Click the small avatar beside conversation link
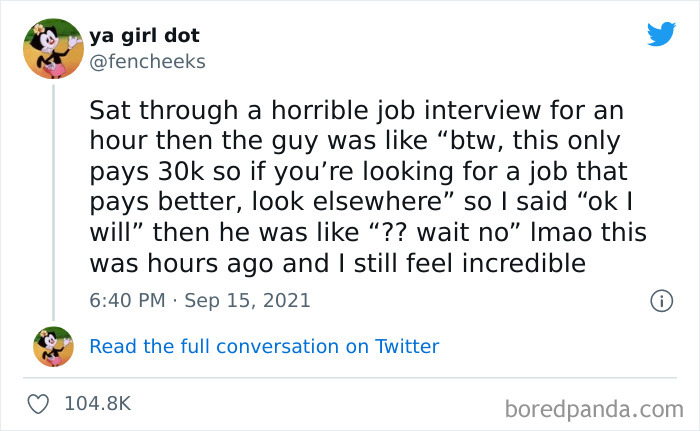The width and height of the screenshot is (700, 431). point(54,346)
